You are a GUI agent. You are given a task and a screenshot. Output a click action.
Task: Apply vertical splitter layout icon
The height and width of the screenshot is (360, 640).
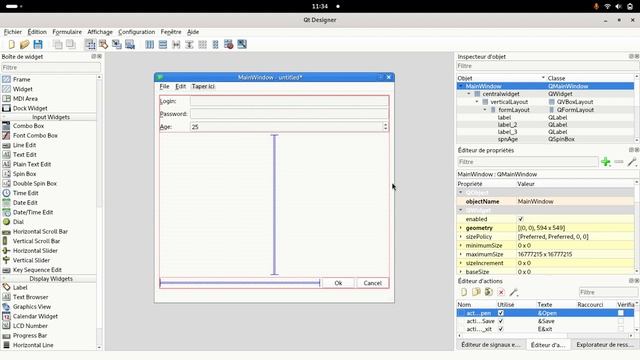(189, 44)
